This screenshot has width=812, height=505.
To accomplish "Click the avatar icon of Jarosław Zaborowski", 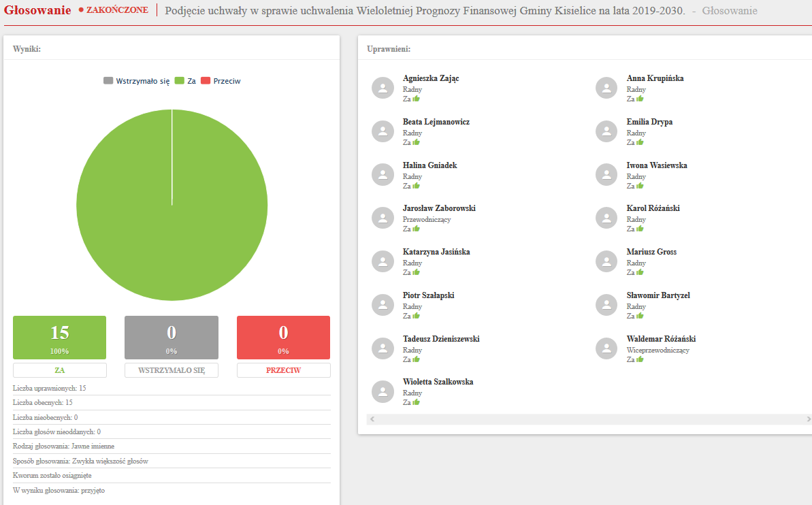I will 383,218.
